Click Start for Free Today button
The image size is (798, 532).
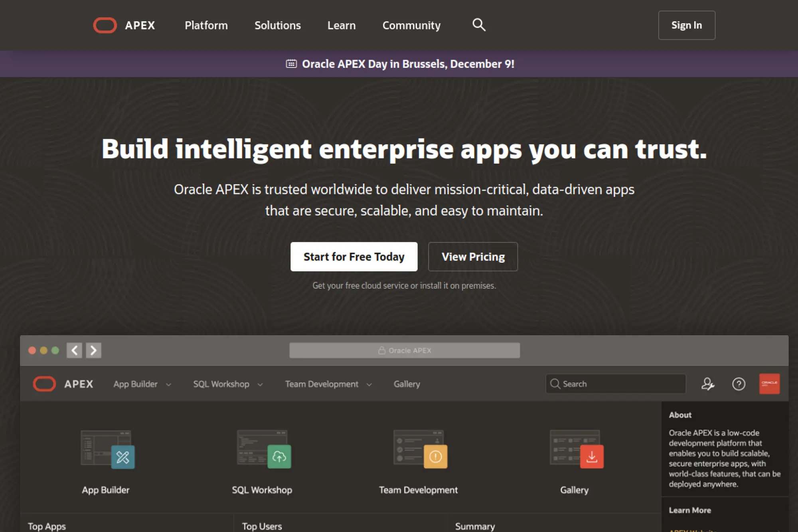[x=354, y=257]
